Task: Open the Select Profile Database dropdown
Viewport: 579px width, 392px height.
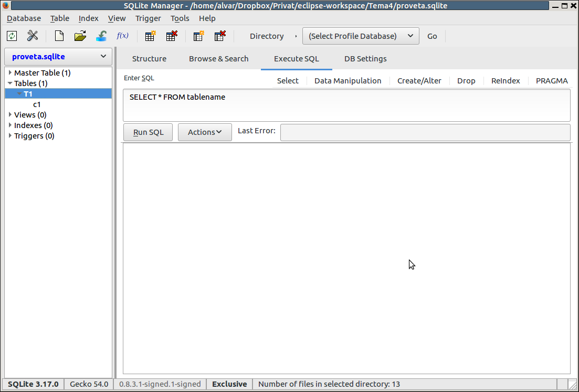Action: pos(360,36)
